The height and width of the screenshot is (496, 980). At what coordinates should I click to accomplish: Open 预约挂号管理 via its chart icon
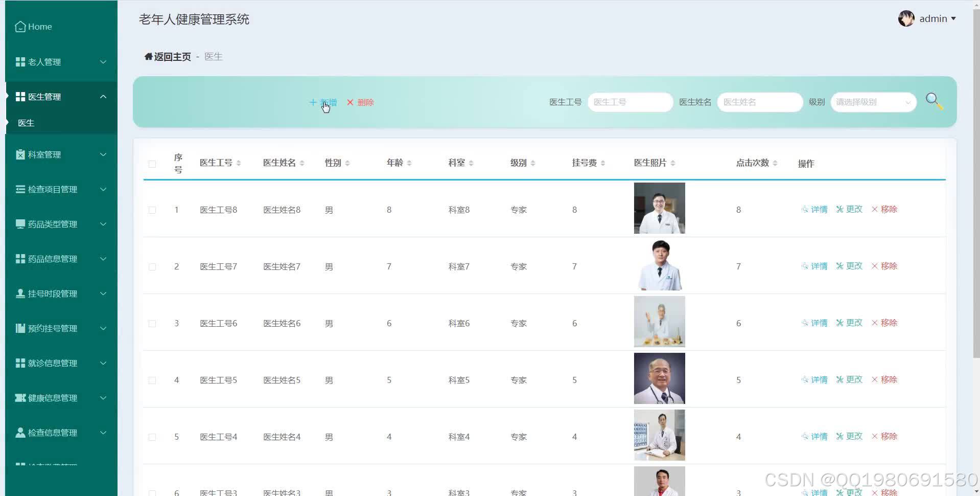[20, 328]
